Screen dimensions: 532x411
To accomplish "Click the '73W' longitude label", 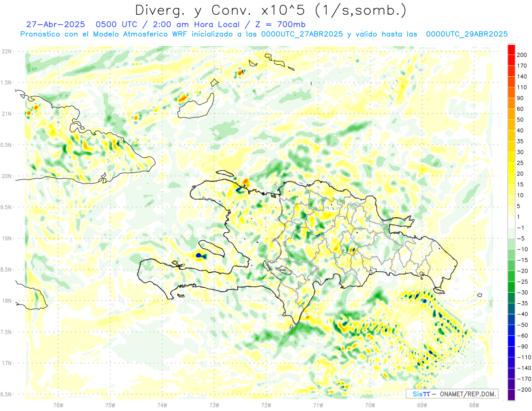I will pyautogui.click(x=214, y=405).
